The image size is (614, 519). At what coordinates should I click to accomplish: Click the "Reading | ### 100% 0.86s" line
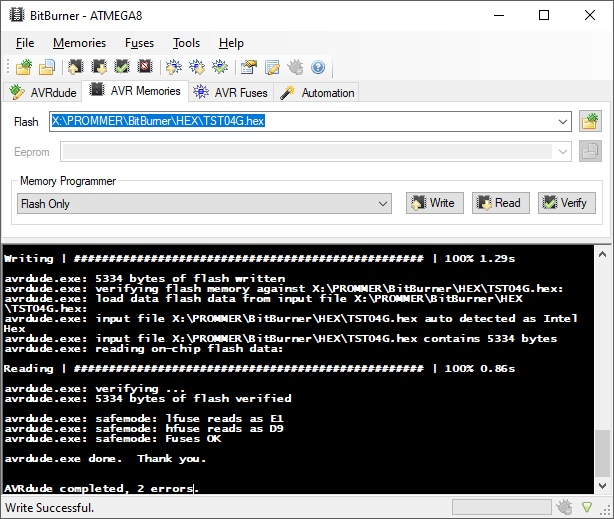(x=259, y=369)
